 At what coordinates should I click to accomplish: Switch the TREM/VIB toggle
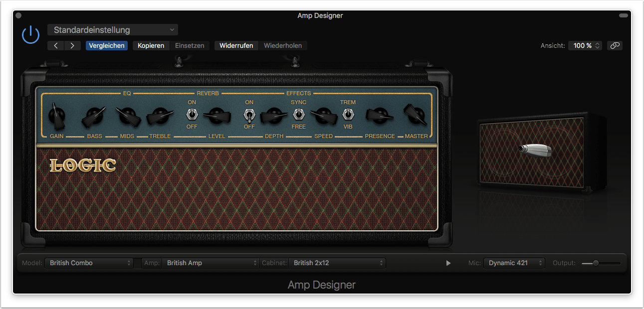348,115
